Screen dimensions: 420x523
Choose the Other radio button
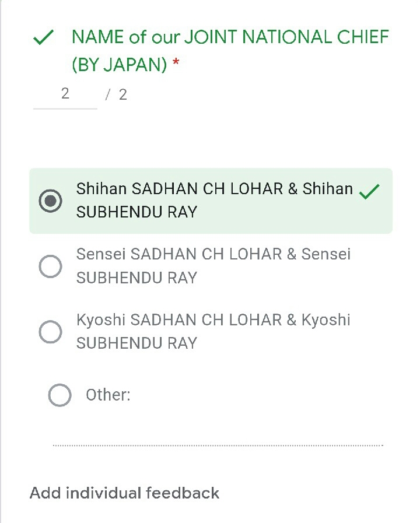point(60,395)
